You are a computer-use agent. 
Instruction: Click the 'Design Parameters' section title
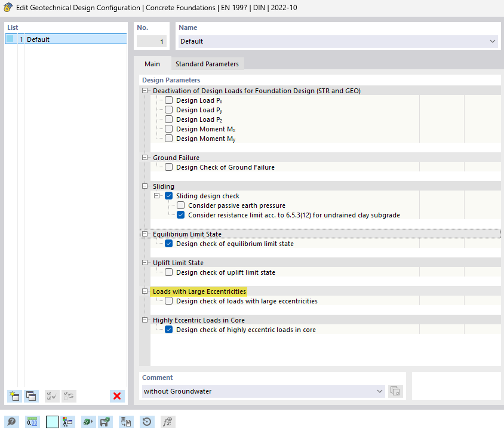(x=171, y=80)
